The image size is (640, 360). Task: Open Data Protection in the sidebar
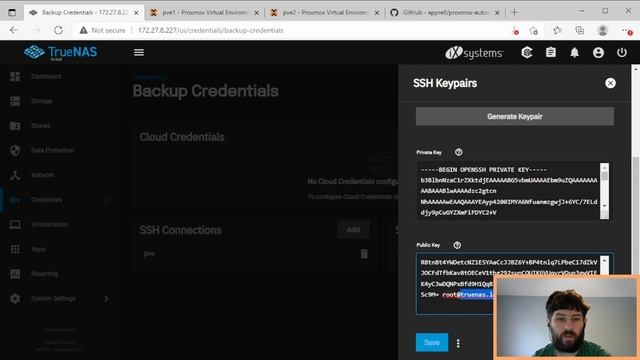click(x=52, y=150)
